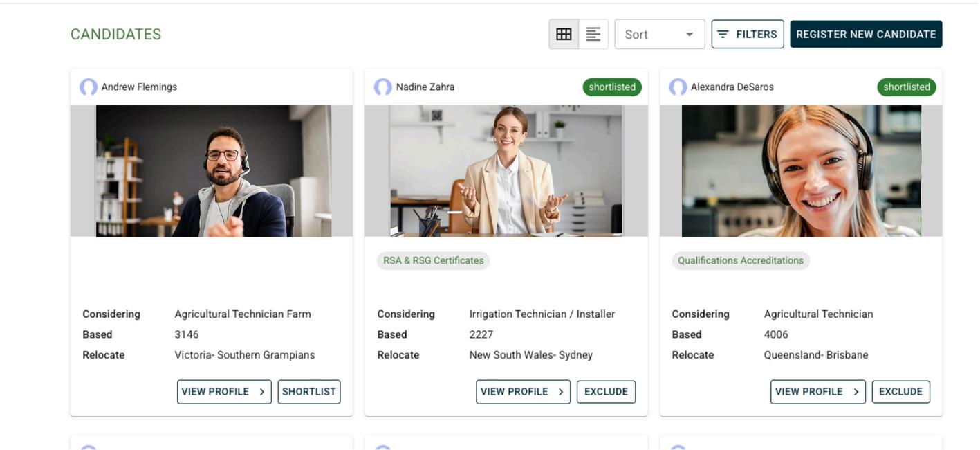Exclude Alexandra DeSaros from shortlist
The width and height of the screenshot is (980, 450).
[x=900, y=392]
